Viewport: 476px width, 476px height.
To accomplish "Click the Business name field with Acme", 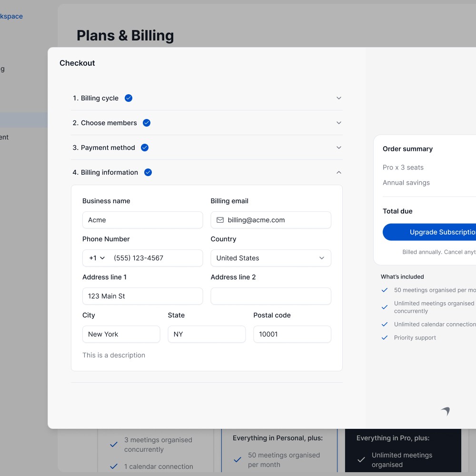I will coord(142,220).
